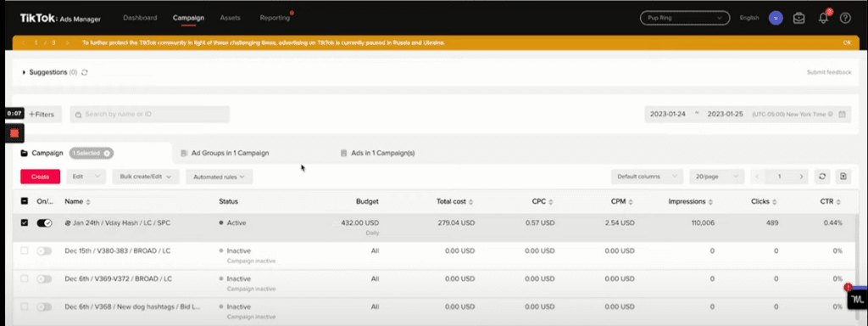Switch off the Jan 24th Vday Hash campaign
This screenshot has width=868, height=326.
click(x=44, y=223)
